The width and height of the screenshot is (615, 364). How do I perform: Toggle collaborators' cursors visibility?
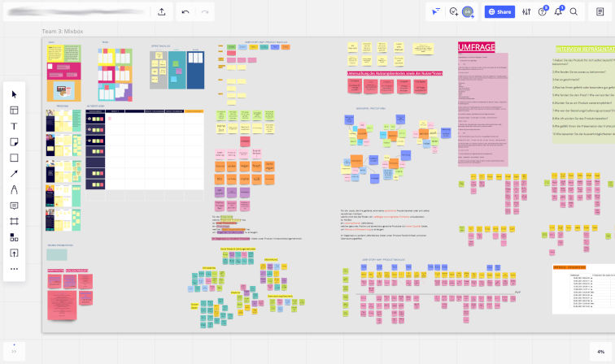click(437, 12)
